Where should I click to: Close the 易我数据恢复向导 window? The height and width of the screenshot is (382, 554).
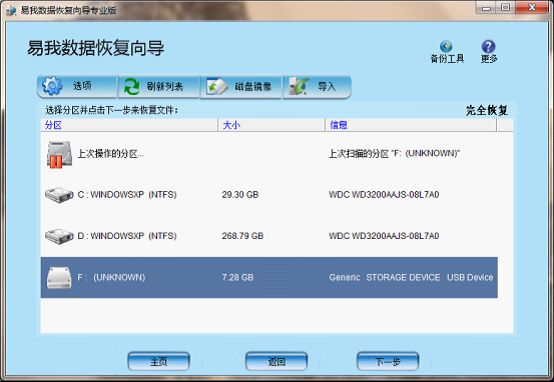tap(532, 7)
